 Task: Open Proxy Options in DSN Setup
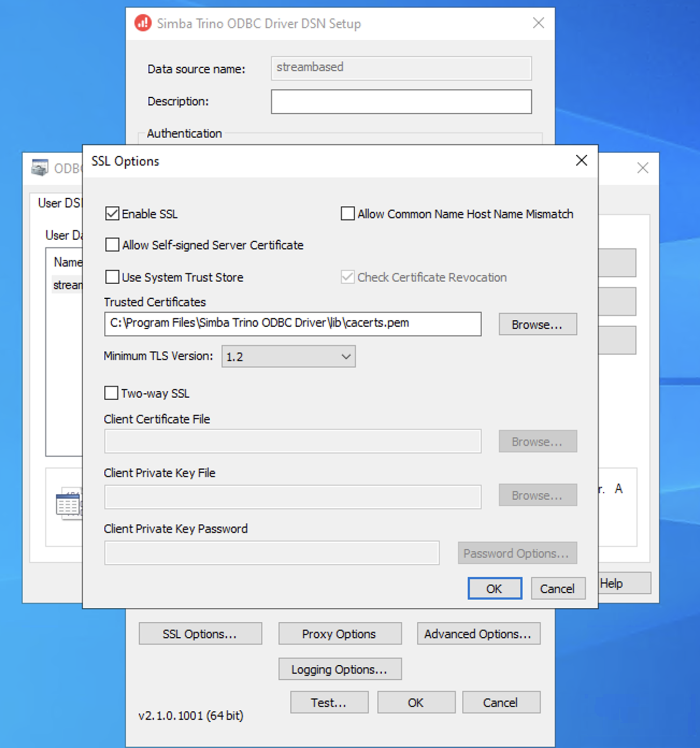(x=340, y=634)
